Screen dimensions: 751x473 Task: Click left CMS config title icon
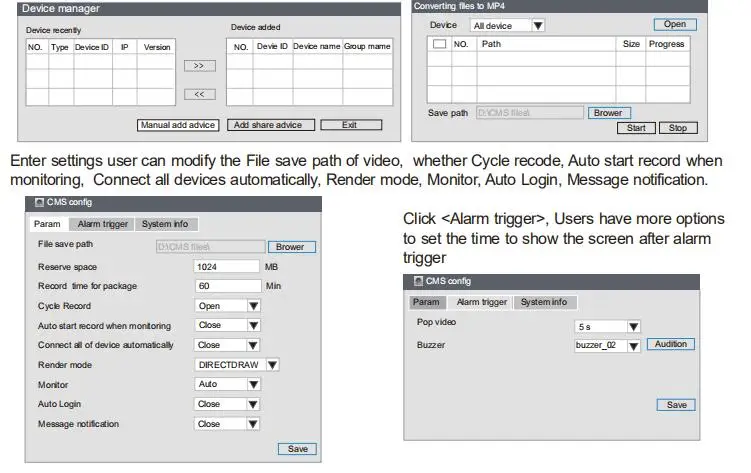pos(39,203)
